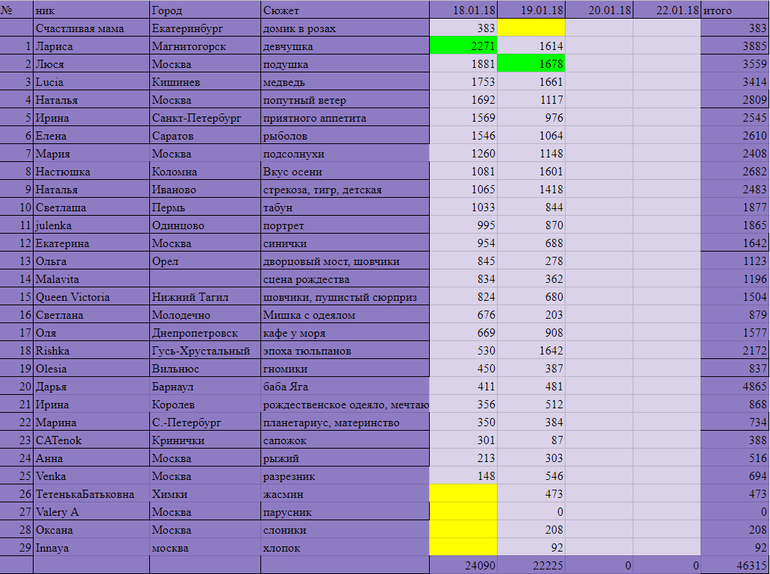Click the "Гусь-Хрустальный" city cell
This screenshot has width=770, height=574.
tap(204, 351)
